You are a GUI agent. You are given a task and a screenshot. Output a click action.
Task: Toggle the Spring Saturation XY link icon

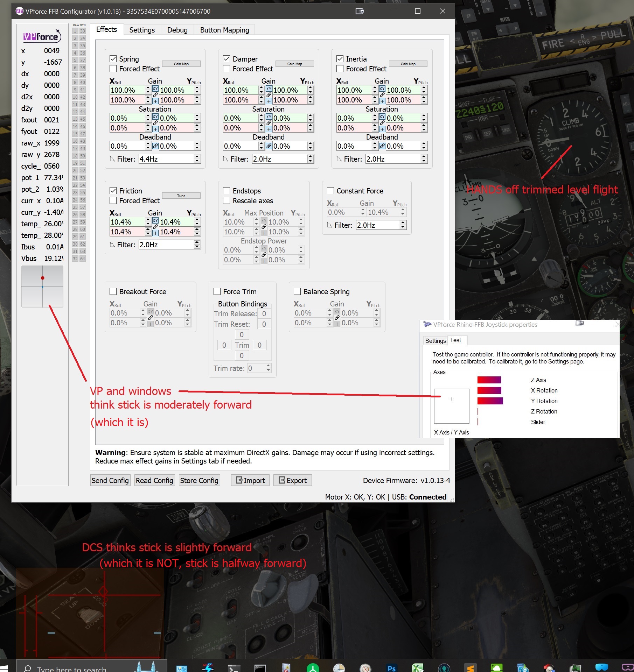(155, 117)
